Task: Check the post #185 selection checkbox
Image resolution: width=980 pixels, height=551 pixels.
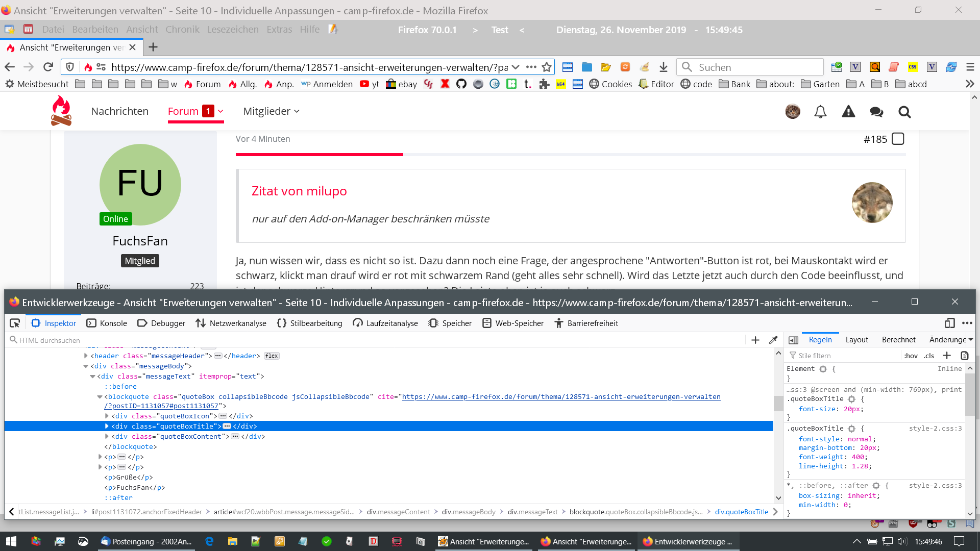Action: tap(898, 139)
